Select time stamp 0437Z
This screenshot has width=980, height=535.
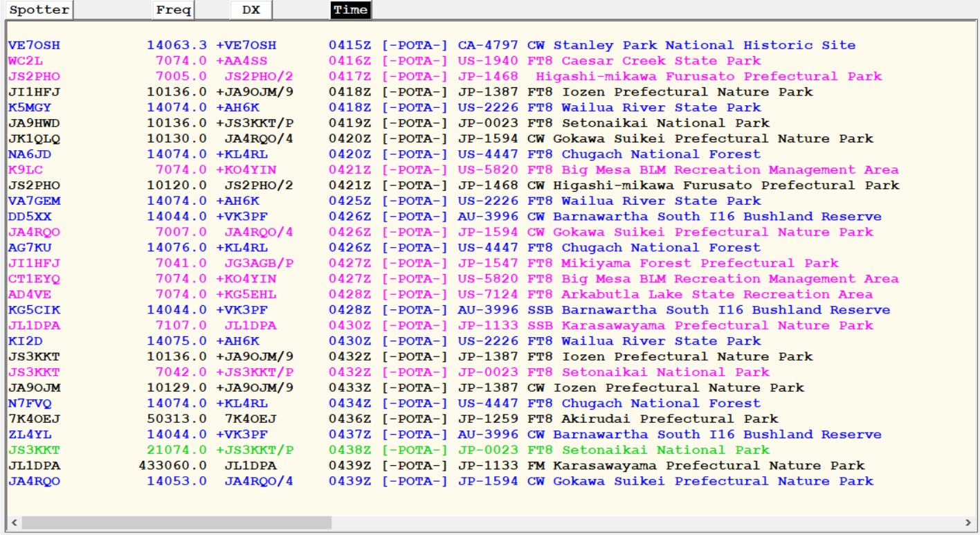point(350,435)
